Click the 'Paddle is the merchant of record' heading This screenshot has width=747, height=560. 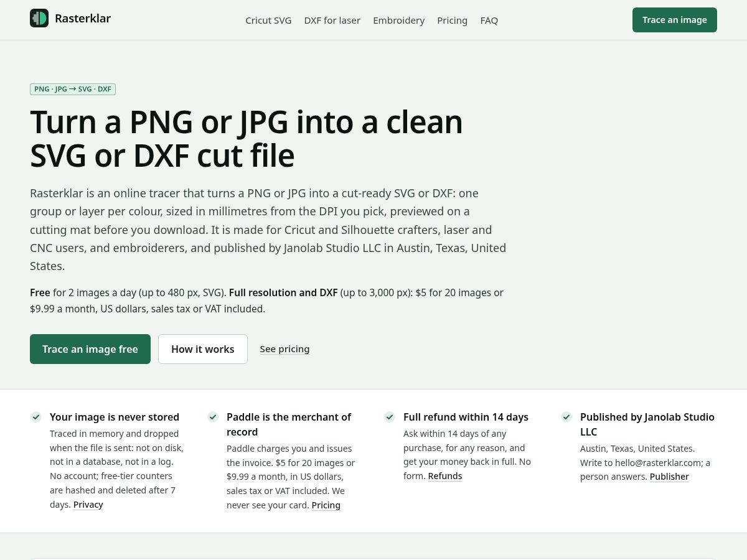[x=289, y=424]
